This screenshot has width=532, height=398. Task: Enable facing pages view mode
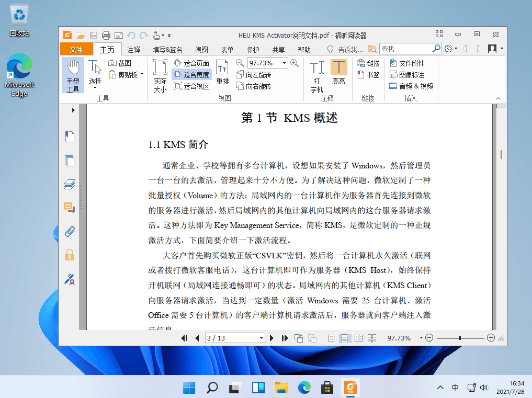click(x=359, y=338)
